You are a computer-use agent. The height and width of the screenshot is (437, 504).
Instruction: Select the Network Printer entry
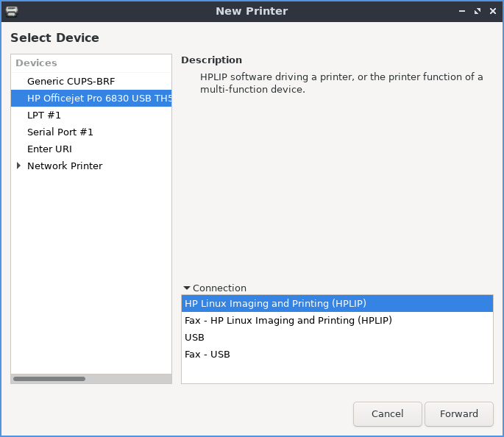pyautogui.click(x=65, y=166)
